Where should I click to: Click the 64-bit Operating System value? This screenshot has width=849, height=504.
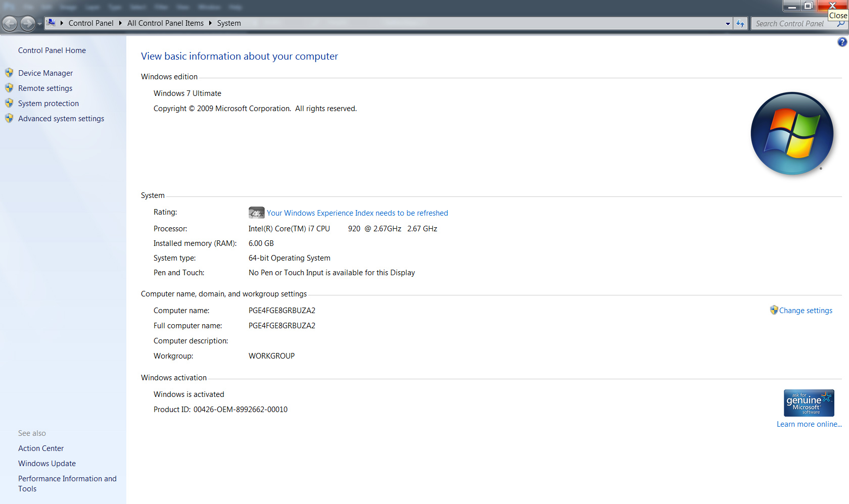290,258
